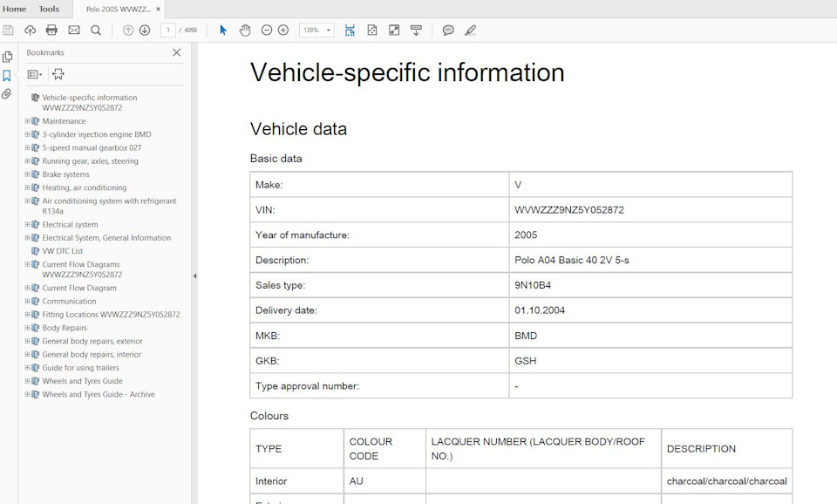
Task: Go to previous page arrow
Action: pos(128,31)
